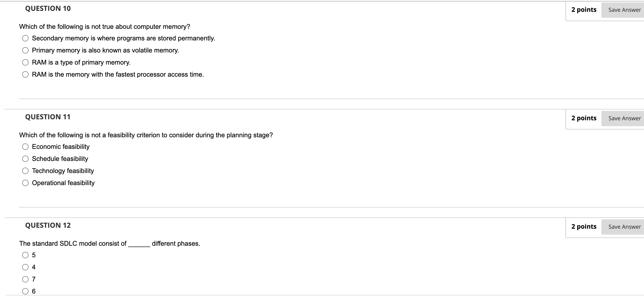Choose the Operational feasibility answer
This screenshot has height=296, width=644.
click(x=25, y=183)
